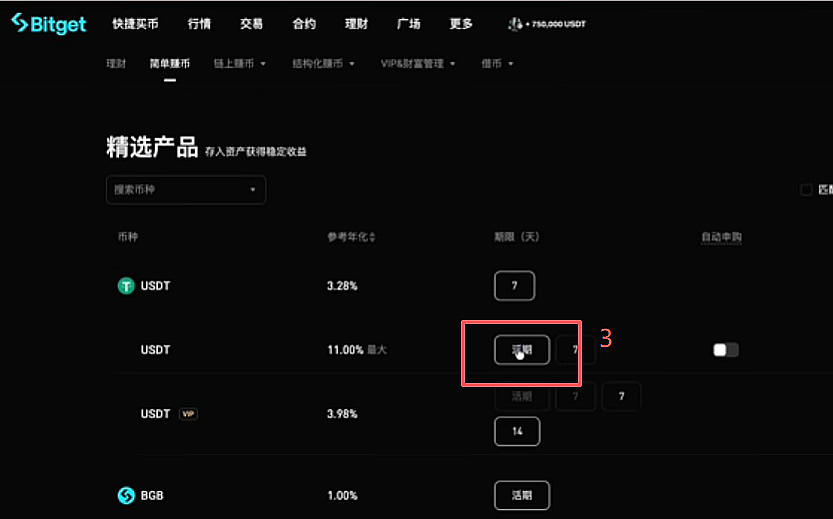Open the 快捷买币 menu
Image resolution: width=833 pixels, height=519 pixels.
point(135,24)
